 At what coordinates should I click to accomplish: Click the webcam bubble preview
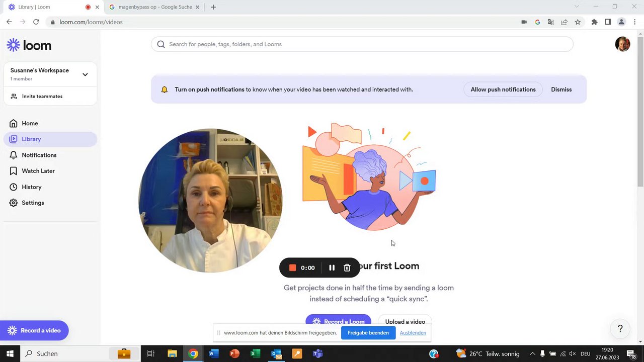(210, 201)
